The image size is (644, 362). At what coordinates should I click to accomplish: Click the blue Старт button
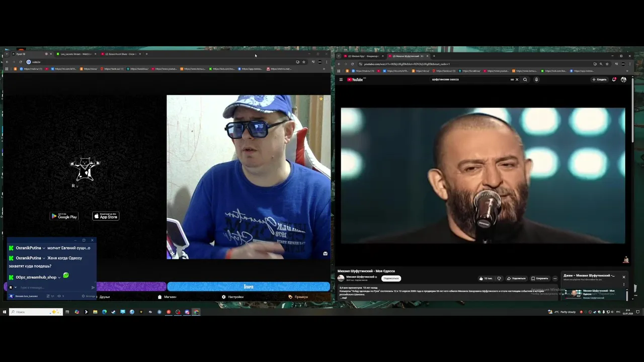point(249,287)
